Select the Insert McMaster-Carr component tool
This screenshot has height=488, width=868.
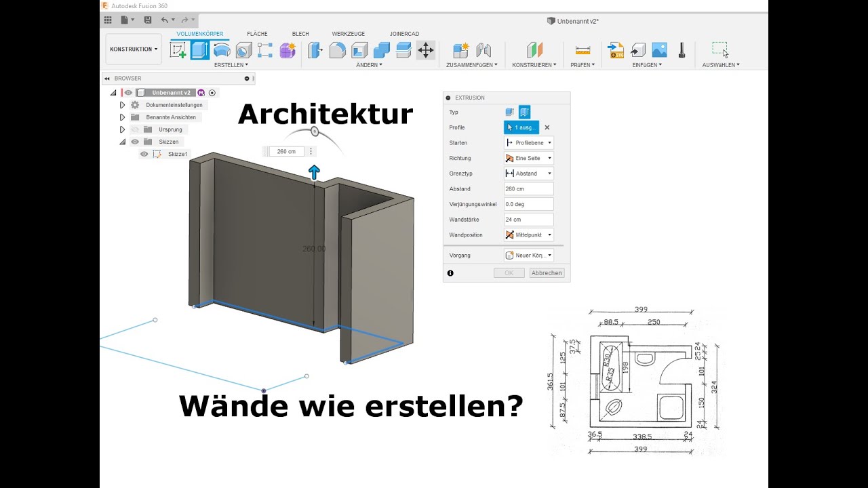click(682, 50)
